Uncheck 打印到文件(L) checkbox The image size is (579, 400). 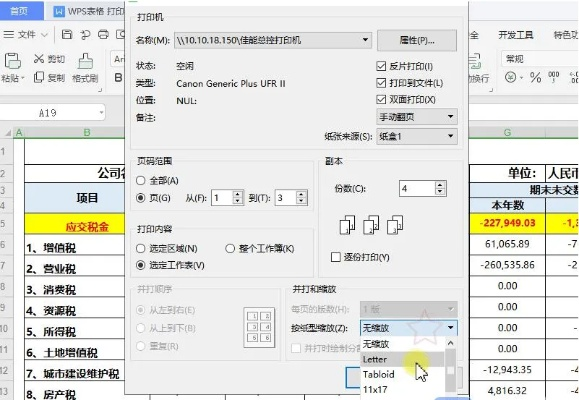(381, 83)
